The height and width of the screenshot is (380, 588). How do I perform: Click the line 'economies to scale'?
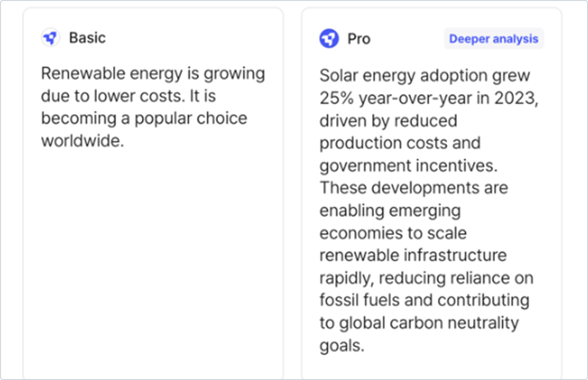(x=393, y=233)
